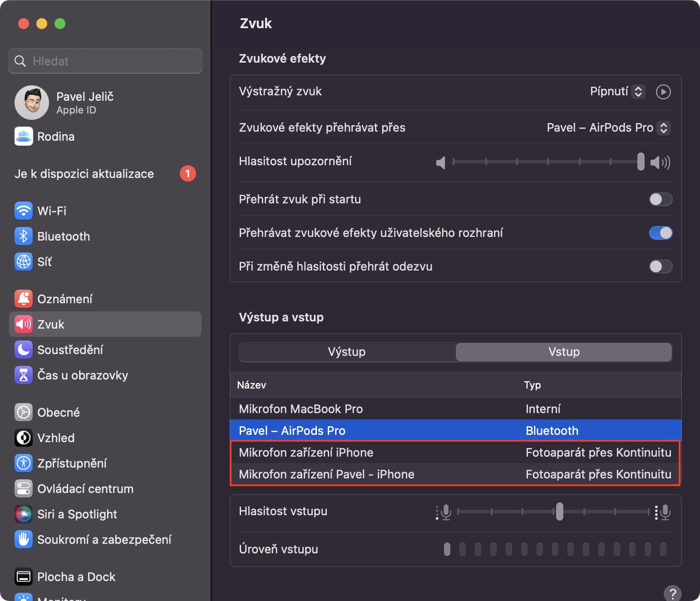
Task: Play the alert sound preview
Action: [663, 92]
